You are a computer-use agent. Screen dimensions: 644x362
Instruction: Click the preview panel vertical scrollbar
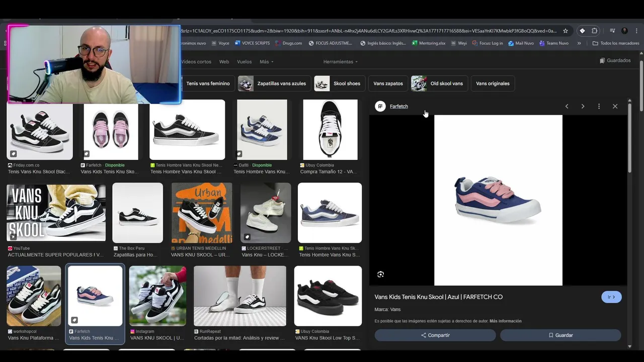click(629, 138)
